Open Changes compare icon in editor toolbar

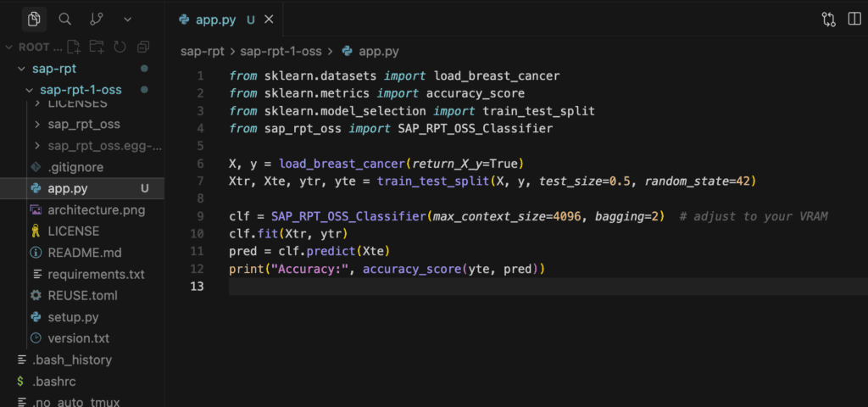[828, 19]
